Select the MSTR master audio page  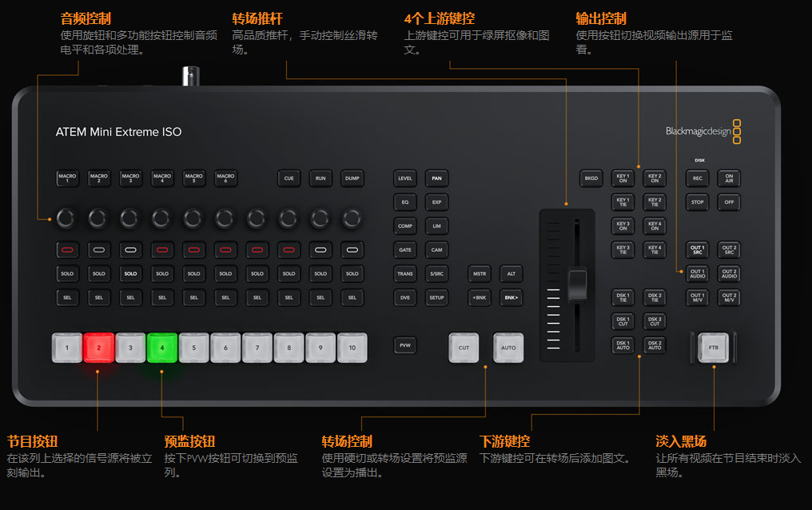[480, 273]
